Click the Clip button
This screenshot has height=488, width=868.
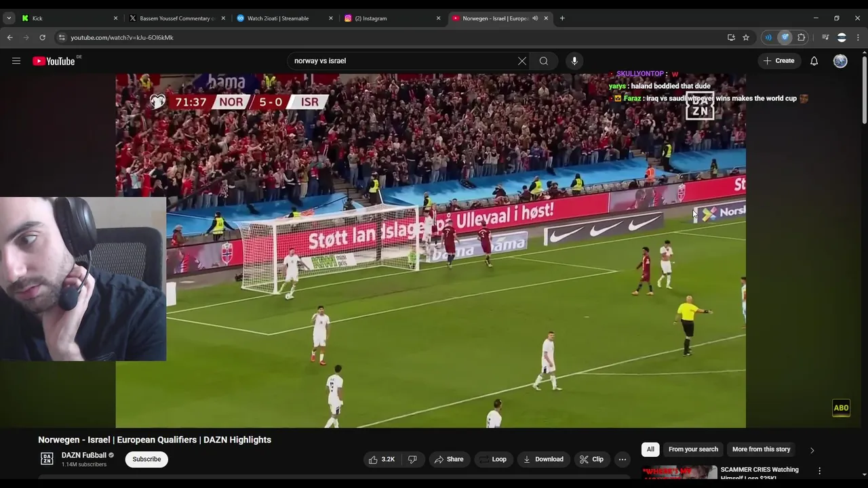pos(591,460)
